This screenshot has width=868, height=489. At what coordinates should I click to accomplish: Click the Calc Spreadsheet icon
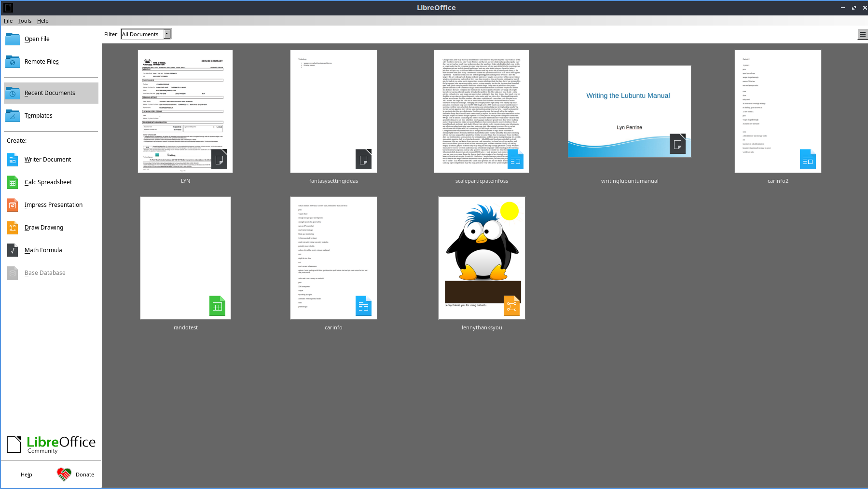click(13, 182)
